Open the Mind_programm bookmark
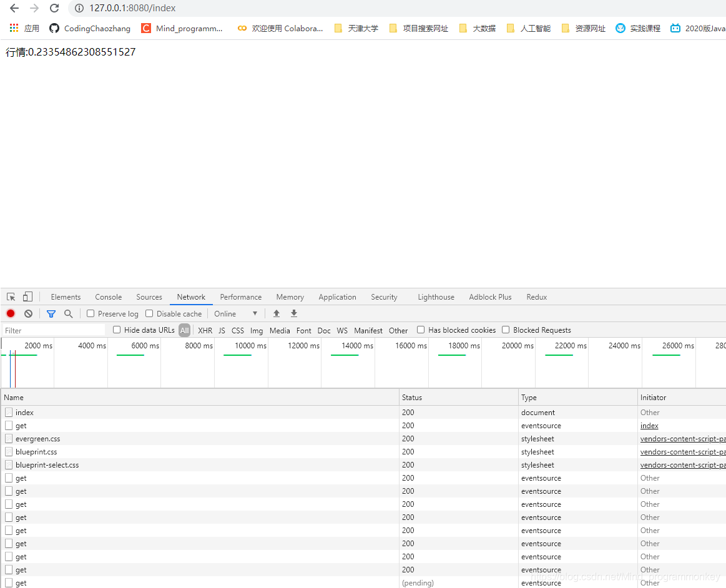Screen dimensions: 726x588 [x=182, y=28]
